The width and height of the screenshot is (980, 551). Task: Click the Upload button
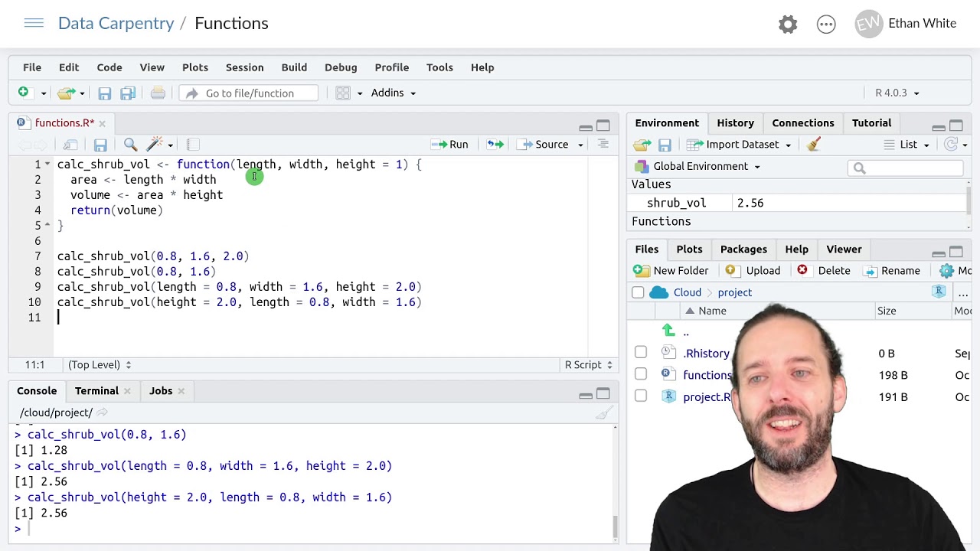click(753, 270)
